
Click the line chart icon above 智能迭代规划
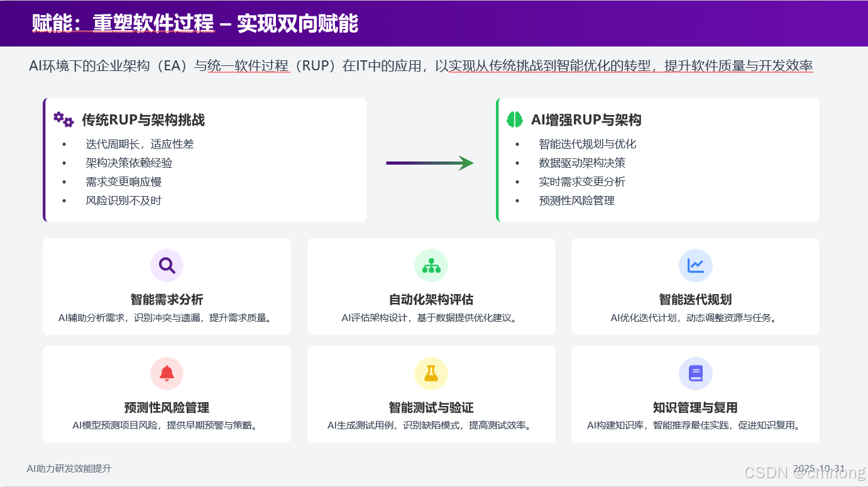(x=695, y=265)
